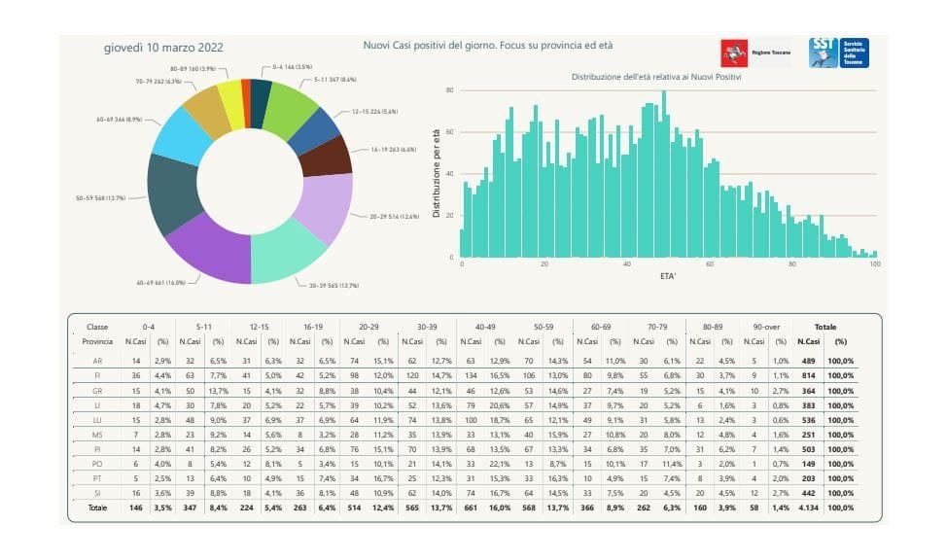This screenshot has height=560, width=947.
Task: Click the '90-over' age class header
Action: pyautogui.click(x=765, y=328)
